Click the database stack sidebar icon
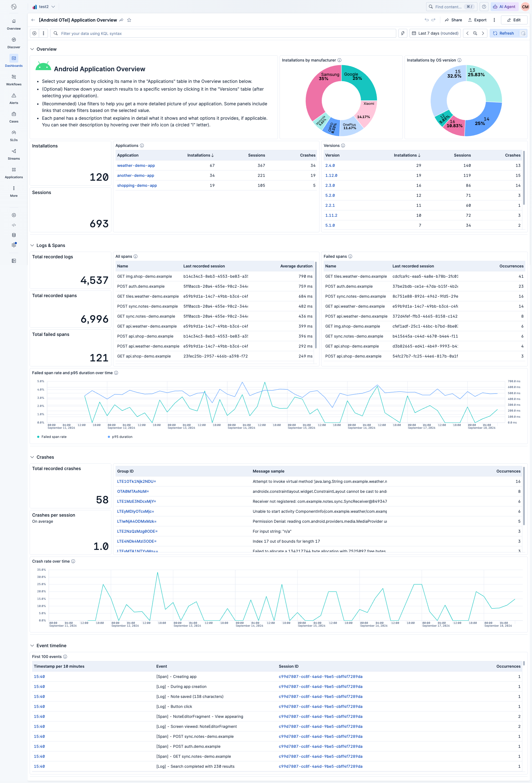Viewport: 532px width, 783px height. (x=14, y=235)
